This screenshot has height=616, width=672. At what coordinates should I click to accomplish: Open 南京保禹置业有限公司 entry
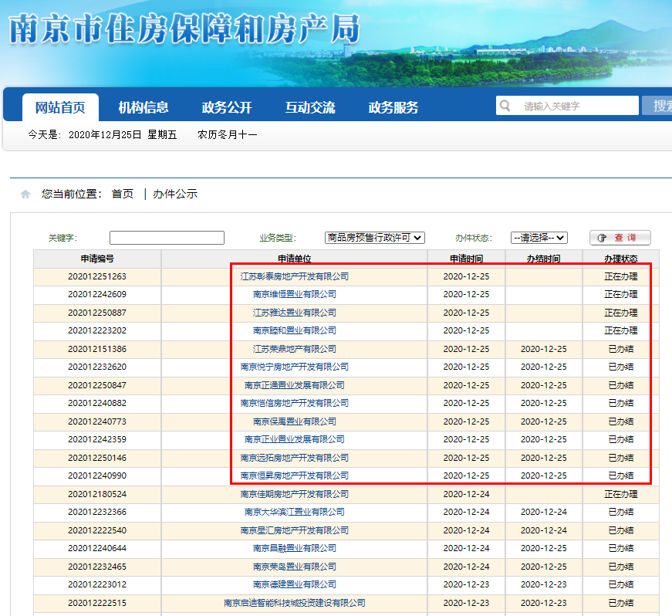[x=295, y=421]
